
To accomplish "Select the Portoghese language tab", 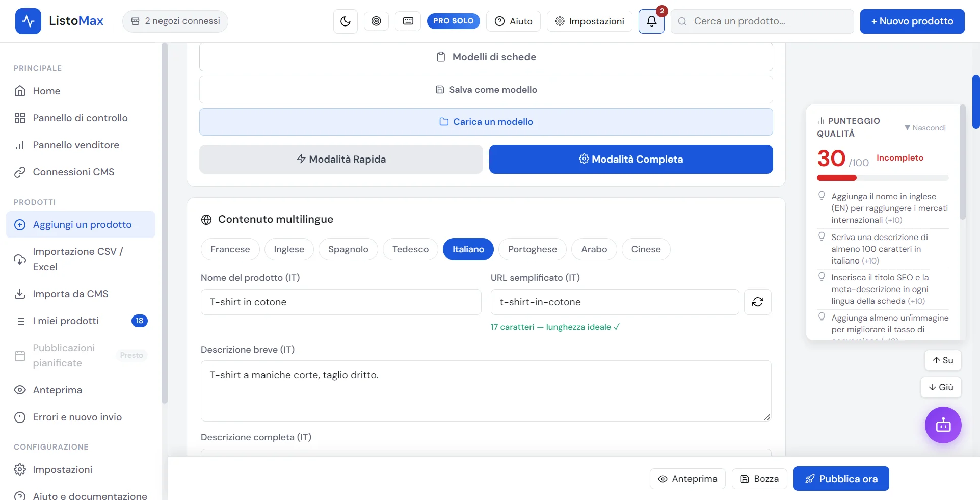I will pos(532,249).
